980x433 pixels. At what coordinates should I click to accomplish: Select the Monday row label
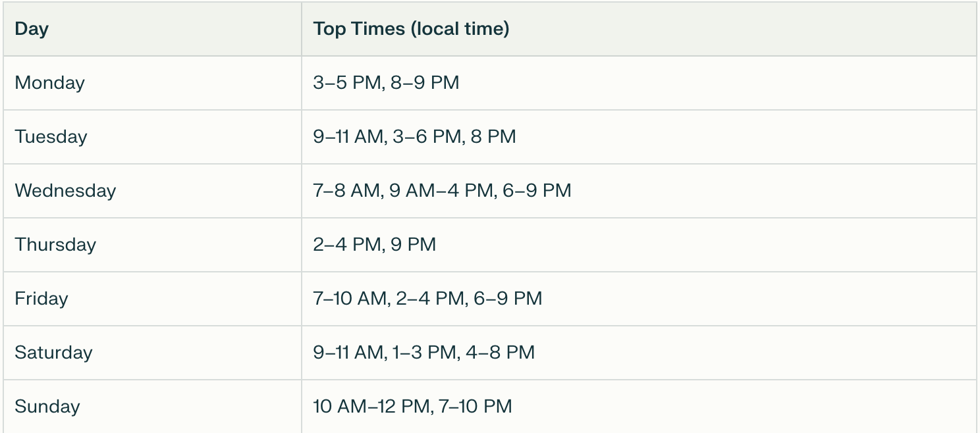pyautogui.click(x=50, y=83)
